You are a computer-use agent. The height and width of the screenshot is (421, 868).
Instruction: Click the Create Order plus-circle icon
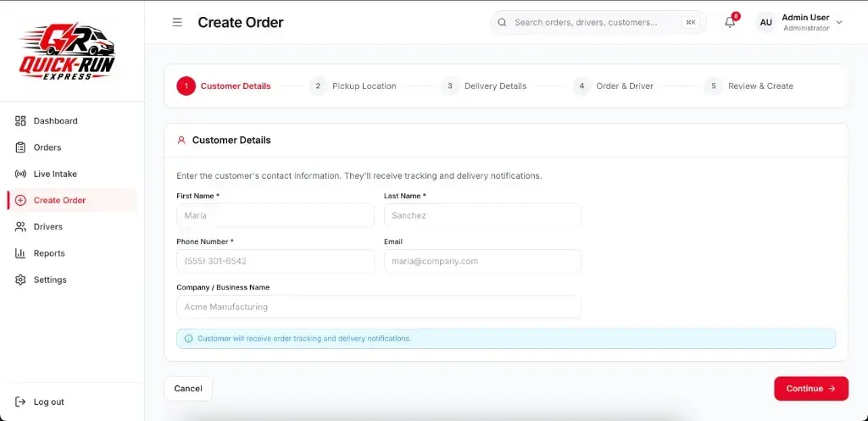[20, 200]
